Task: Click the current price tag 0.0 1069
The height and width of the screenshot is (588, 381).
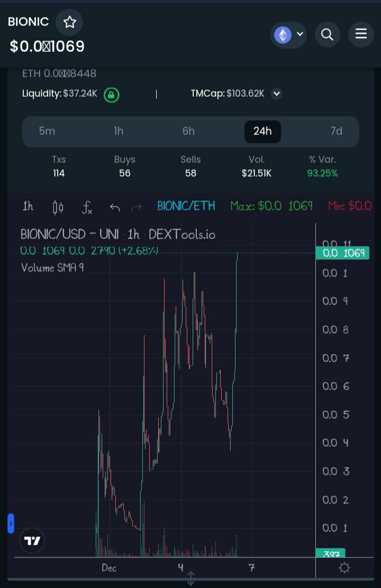Action: (343, 253)
